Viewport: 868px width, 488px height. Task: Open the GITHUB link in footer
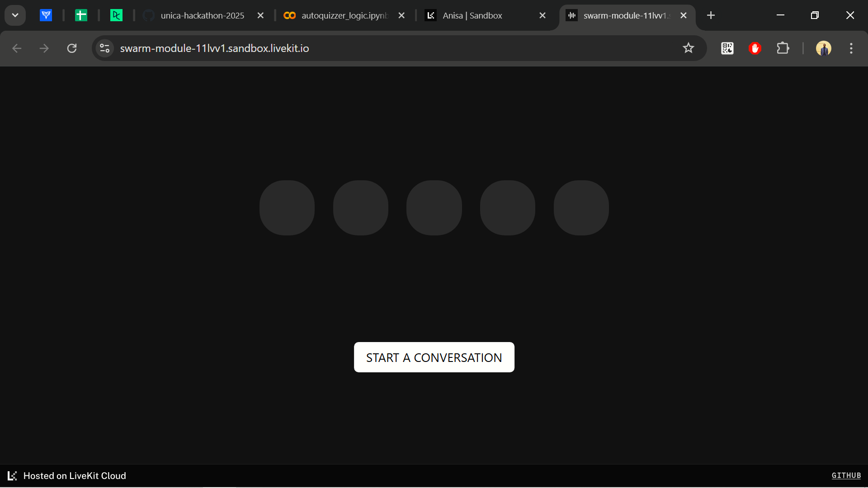(x=846, y=475)
